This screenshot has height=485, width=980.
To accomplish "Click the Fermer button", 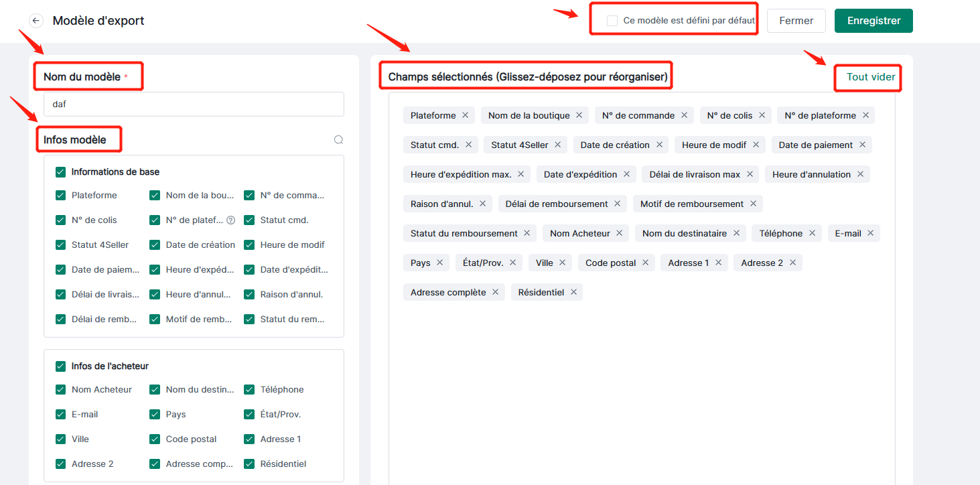I will (x=796, y=21).
